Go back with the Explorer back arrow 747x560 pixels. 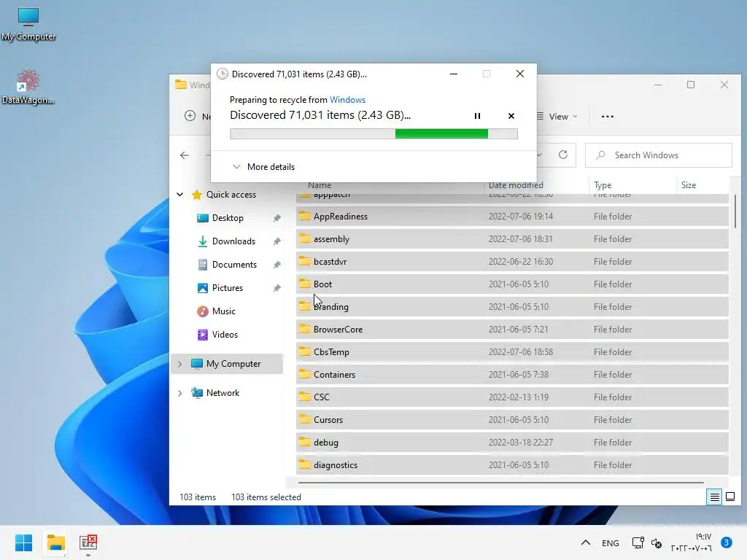click(185, 155)
